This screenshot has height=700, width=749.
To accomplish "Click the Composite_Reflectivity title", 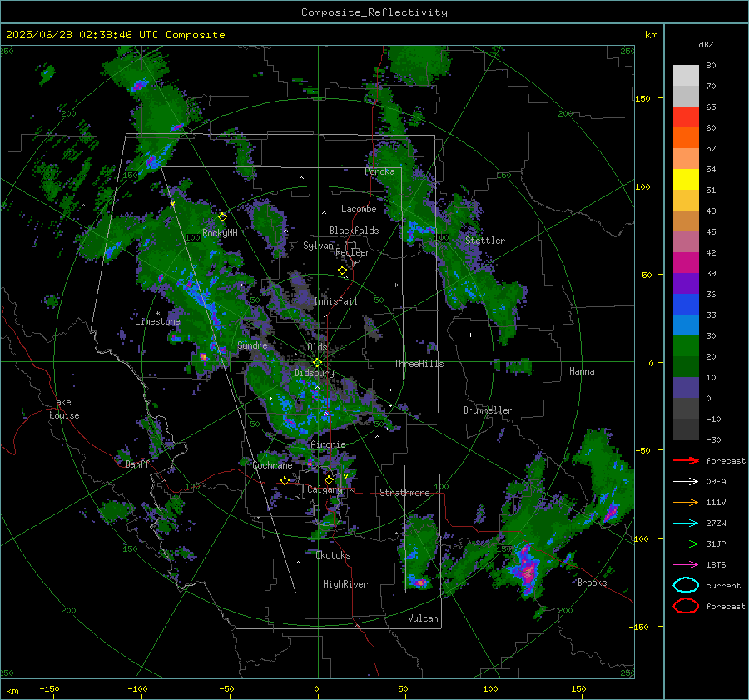I will click(374, 12).
